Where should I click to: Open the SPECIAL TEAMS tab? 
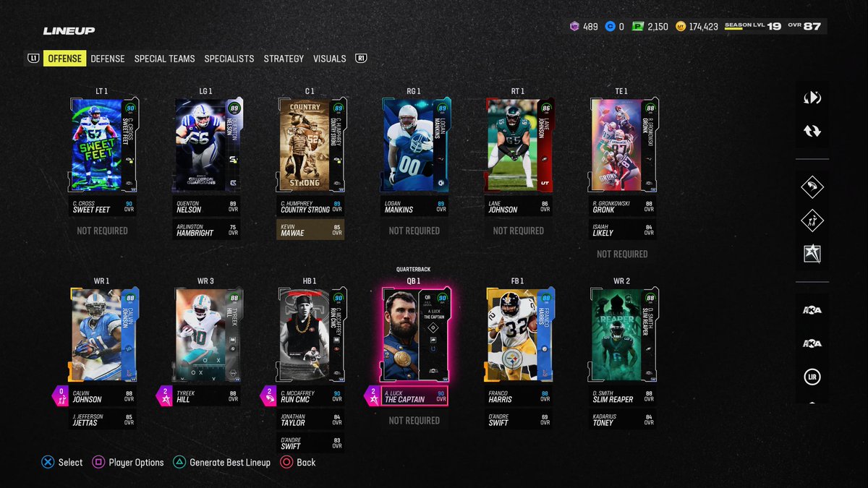tap(164, 59)
